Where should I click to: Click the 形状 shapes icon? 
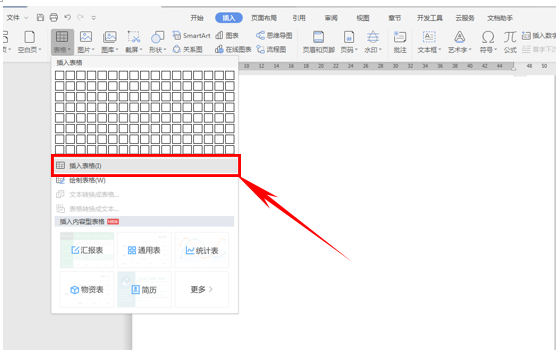coord(157,37)
